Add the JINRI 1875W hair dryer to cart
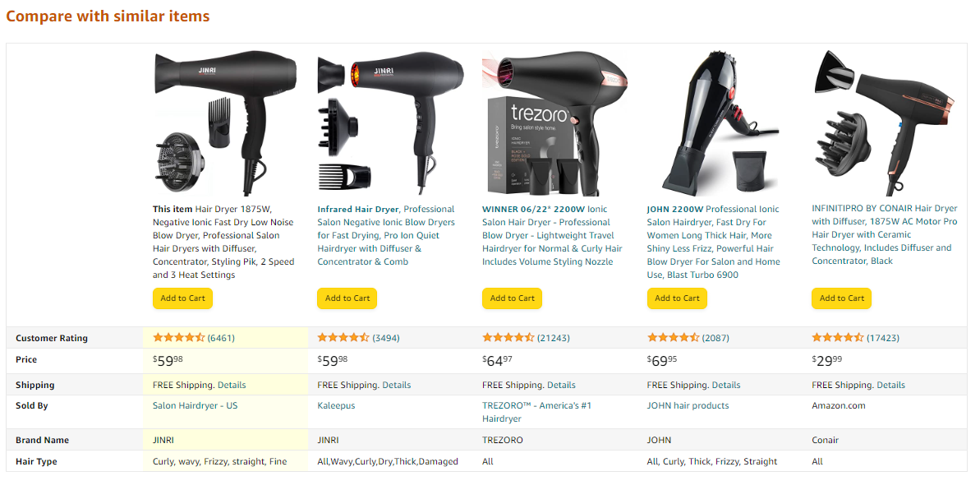Screen dimensions: 980x490 click(x=182, y=298)
